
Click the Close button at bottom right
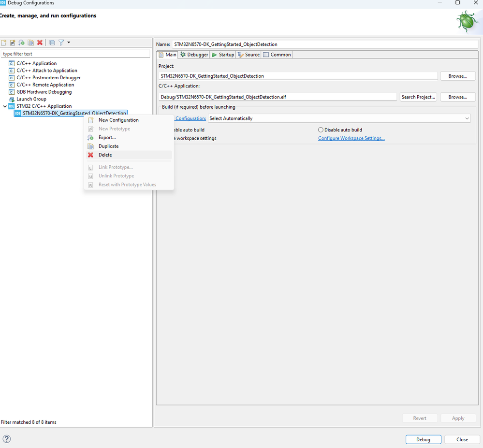462,439
